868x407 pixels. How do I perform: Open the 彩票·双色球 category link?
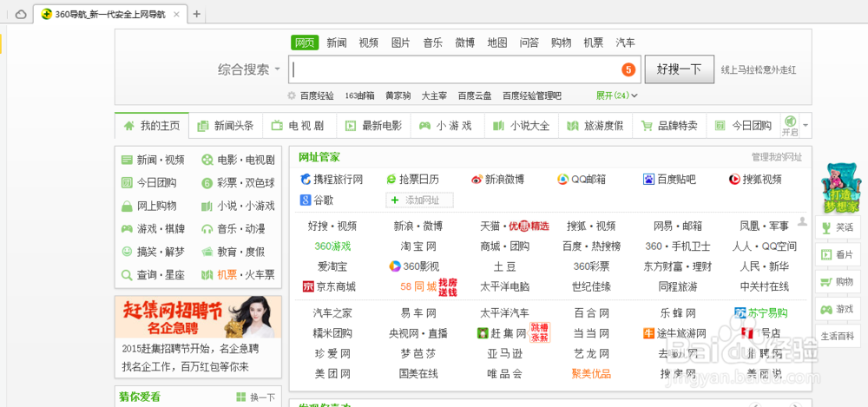[238, 183]
